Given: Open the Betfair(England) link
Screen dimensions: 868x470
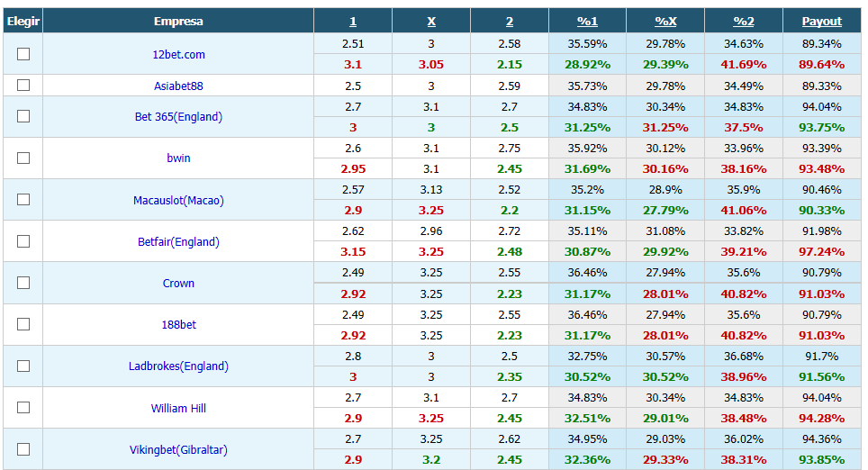Looking at the screenshot, I should [178, 242].
